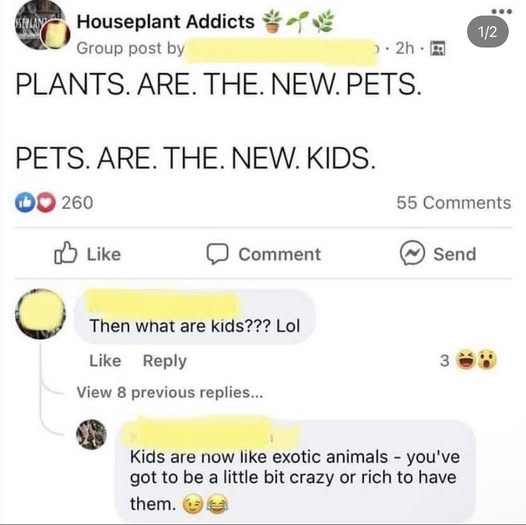526x525 pixels.
Task: Expand View 8 previous replies
Action: click(170, 392)
